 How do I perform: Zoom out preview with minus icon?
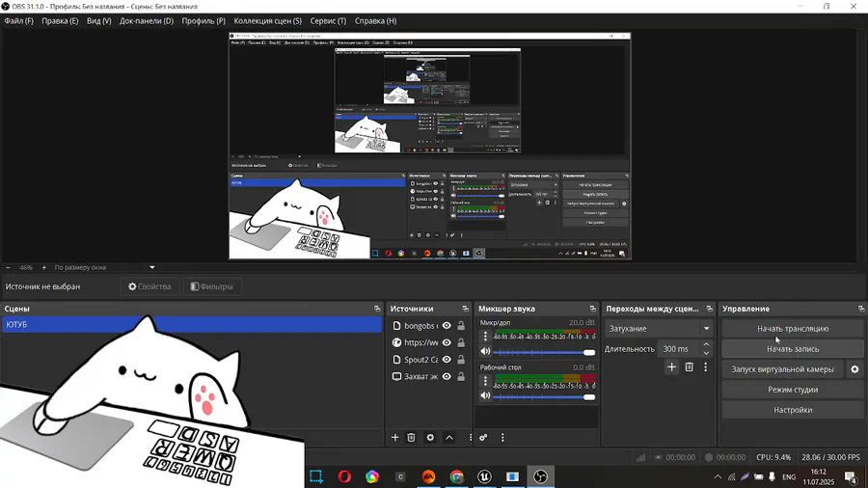coord(8,267)
